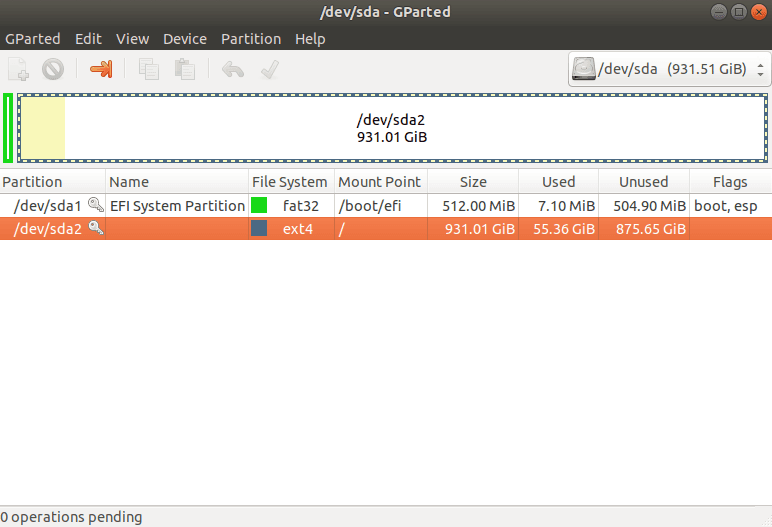The height and width of the screenshot is (527, 772).
Task: Sort by the Size column header
Action: coord(473,182)
